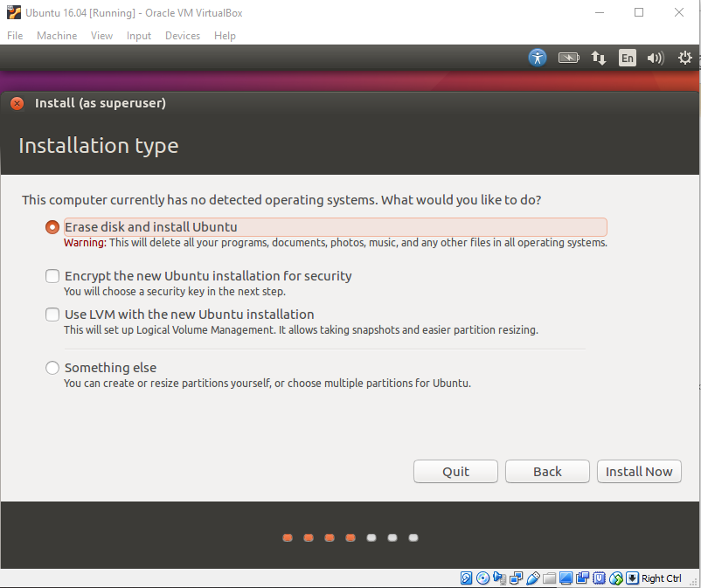Screen dimensions: 701x588
Task: Maximize the VirtualBox window
Action: 639,12
